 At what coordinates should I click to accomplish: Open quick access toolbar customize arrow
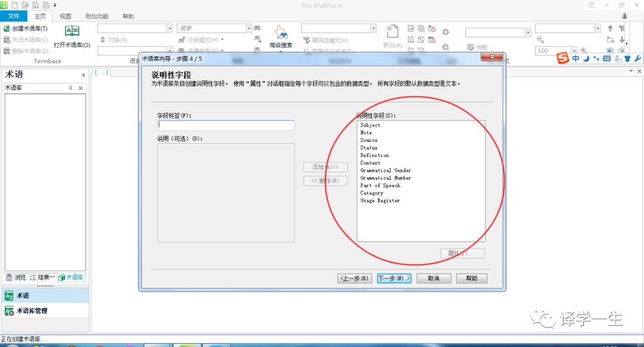[55, 5]
